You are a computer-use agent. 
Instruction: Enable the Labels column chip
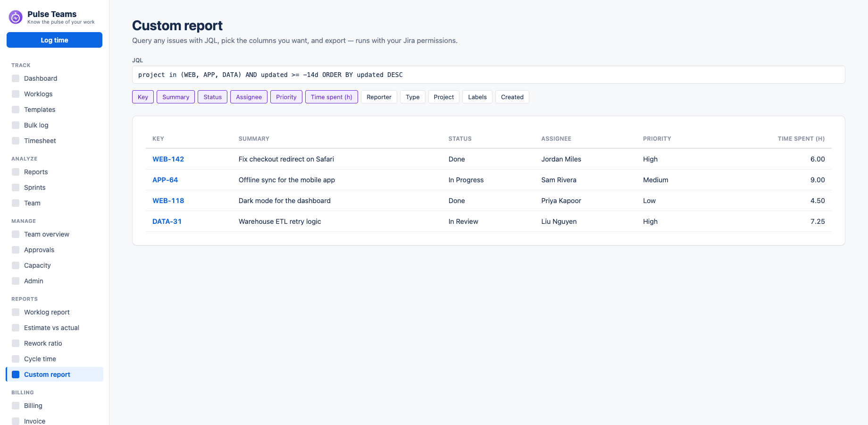477,97
